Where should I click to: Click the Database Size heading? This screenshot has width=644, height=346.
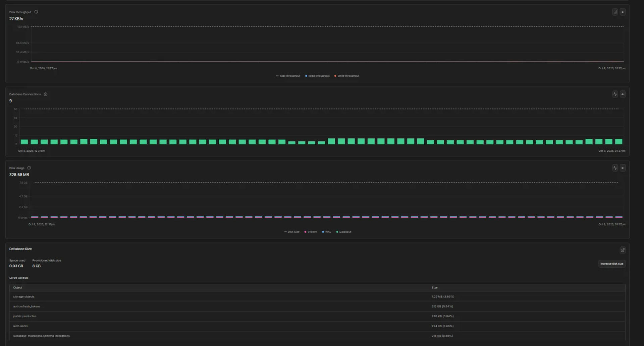tap(20, 249)
